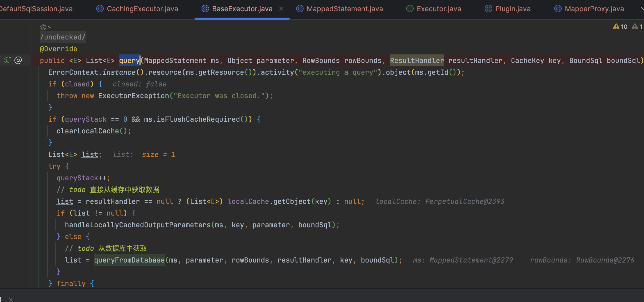Image resolution: width=644 pixels, height=302 pixels.
Task: Click the Plugin class icon on its tab
Action: (488, 9)
